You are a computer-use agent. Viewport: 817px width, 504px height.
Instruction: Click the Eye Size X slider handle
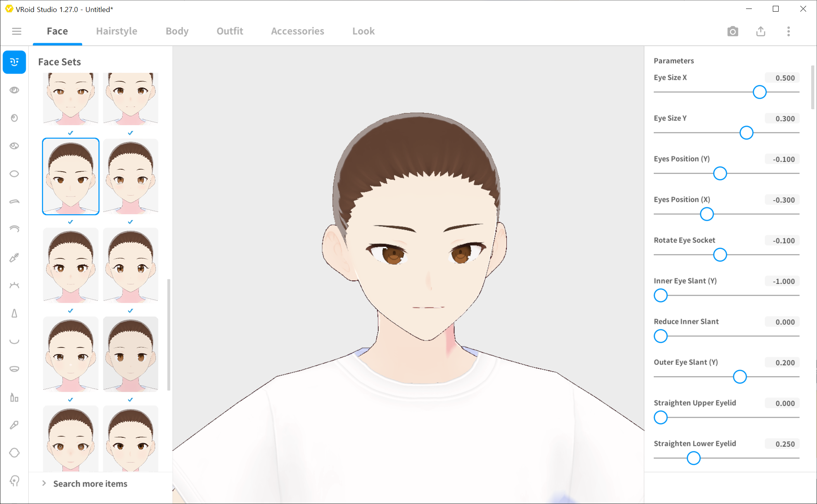(759, 92)
